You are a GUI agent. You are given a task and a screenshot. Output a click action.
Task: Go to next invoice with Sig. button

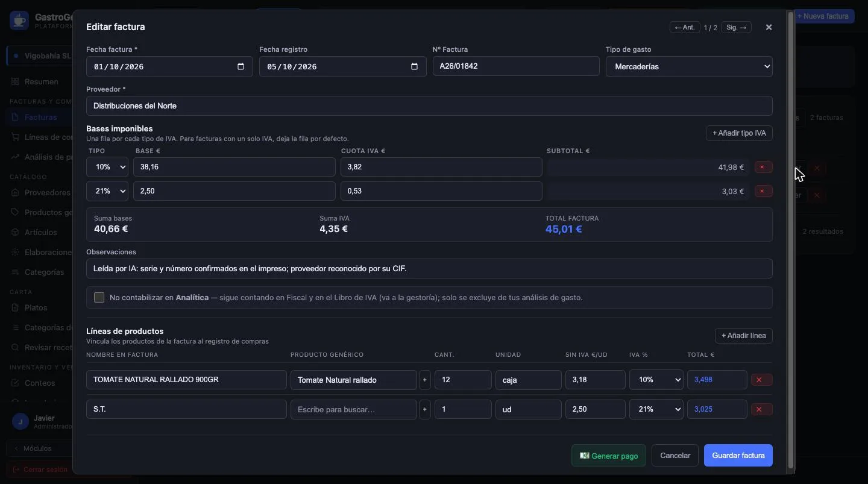pyautogui.click(x=737, y=27)
